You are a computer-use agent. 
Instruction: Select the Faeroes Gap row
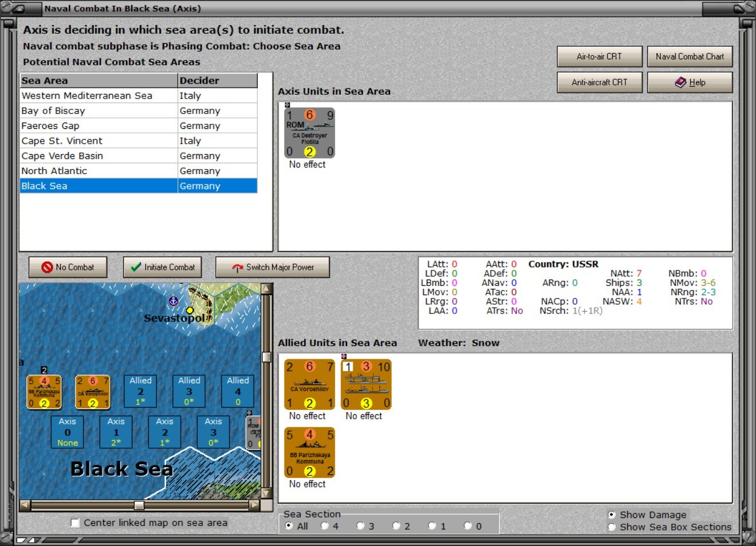(139, 125)
